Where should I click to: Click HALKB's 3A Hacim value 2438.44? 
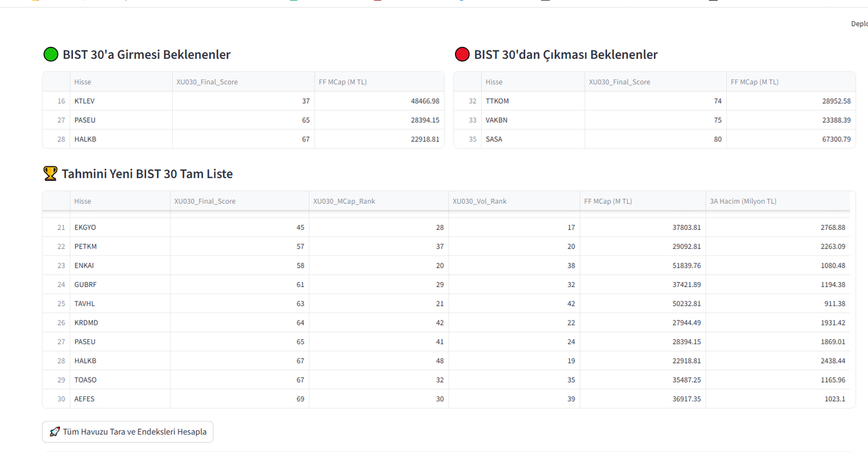tap(778, 360)
